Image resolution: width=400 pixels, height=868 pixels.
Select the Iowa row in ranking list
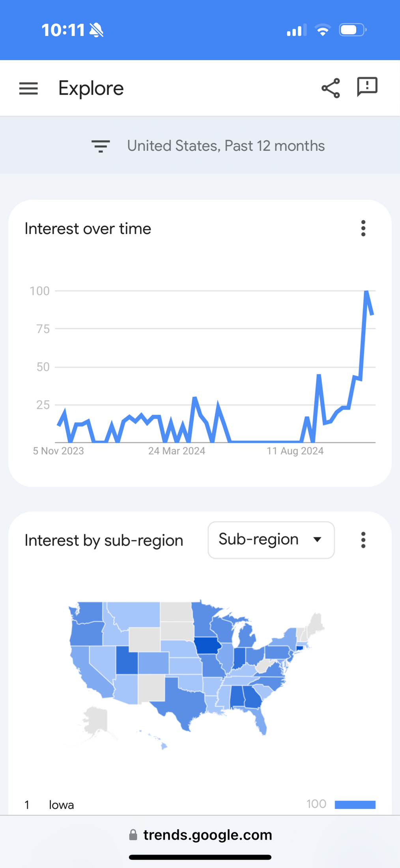click(x=200, y=804)
